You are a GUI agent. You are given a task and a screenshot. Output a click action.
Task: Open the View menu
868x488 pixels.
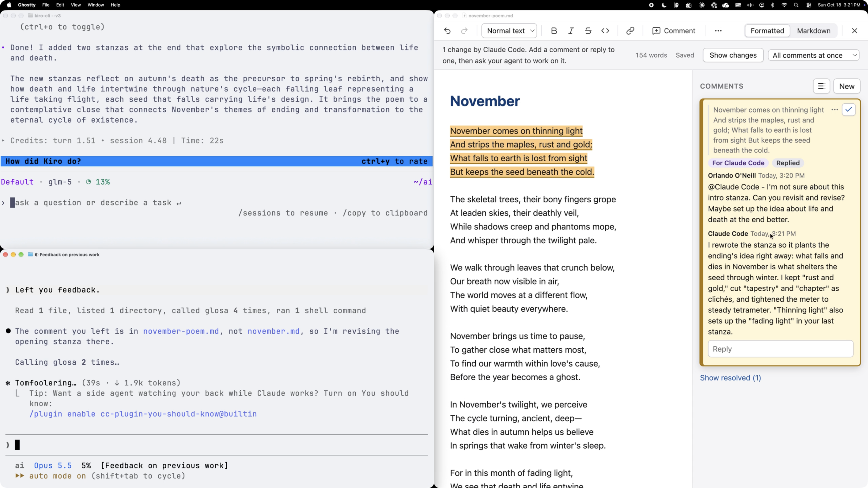tap(75, 5)
